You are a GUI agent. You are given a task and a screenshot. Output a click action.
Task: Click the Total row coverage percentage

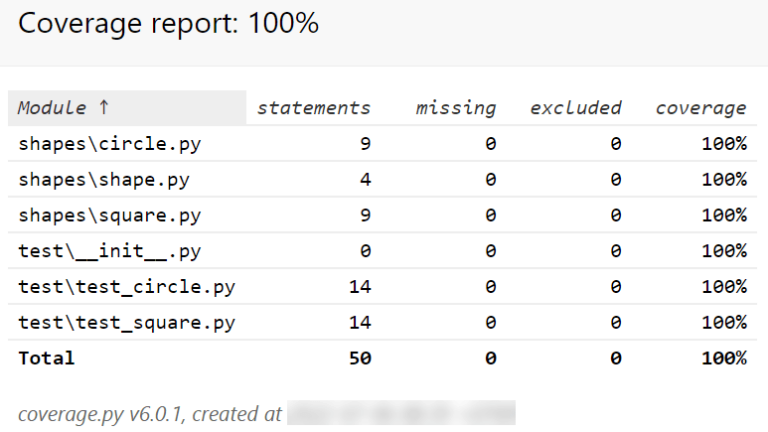pos(724,358)
